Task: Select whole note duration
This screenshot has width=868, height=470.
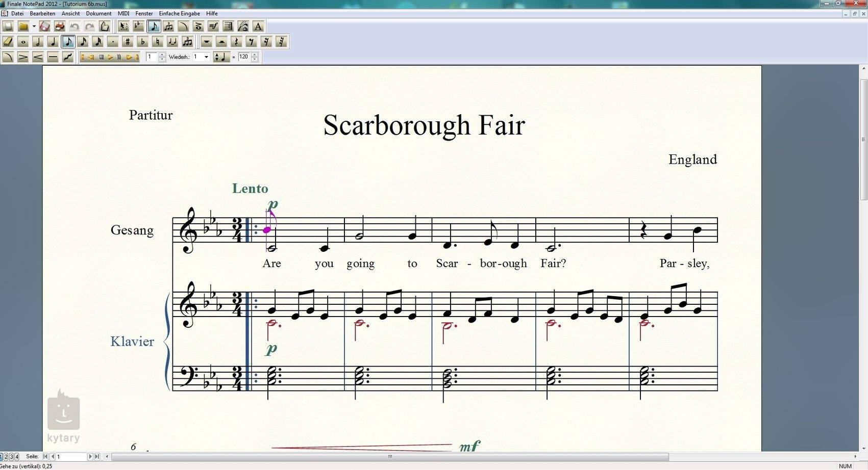Action: click(x=23, y=42)
